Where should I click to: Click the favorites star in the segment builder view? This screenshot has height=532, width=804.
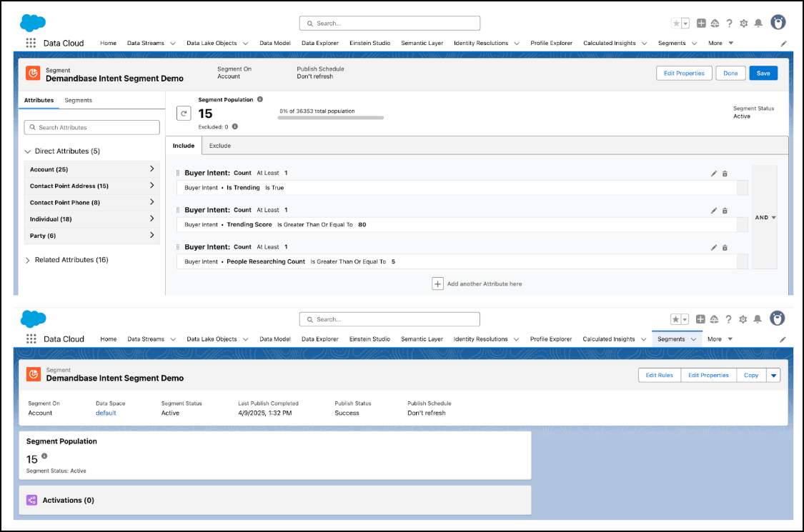[676, 23]
